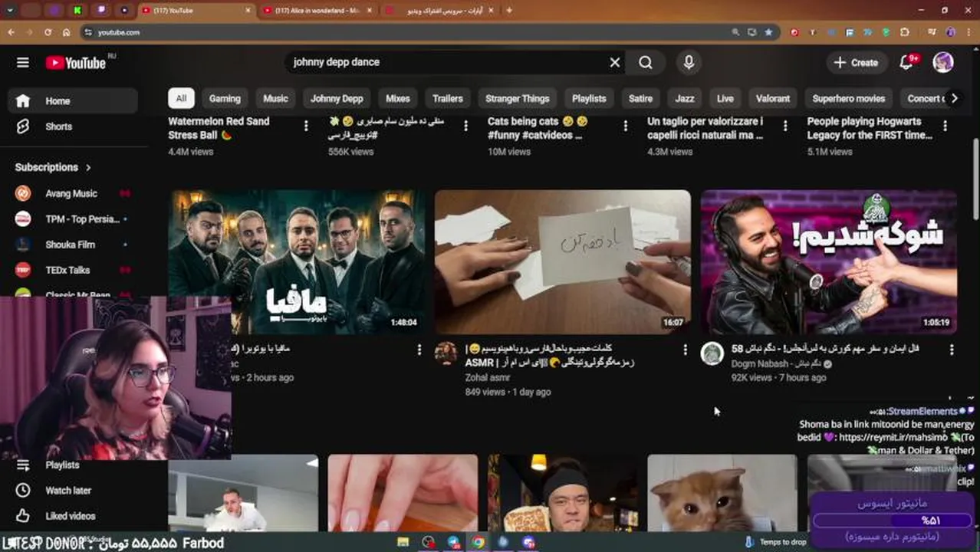Image resolution: width=980 pixels, height=552 pixels.
Task: Select the Stranger Things filter chip
Action: (518, 98)
